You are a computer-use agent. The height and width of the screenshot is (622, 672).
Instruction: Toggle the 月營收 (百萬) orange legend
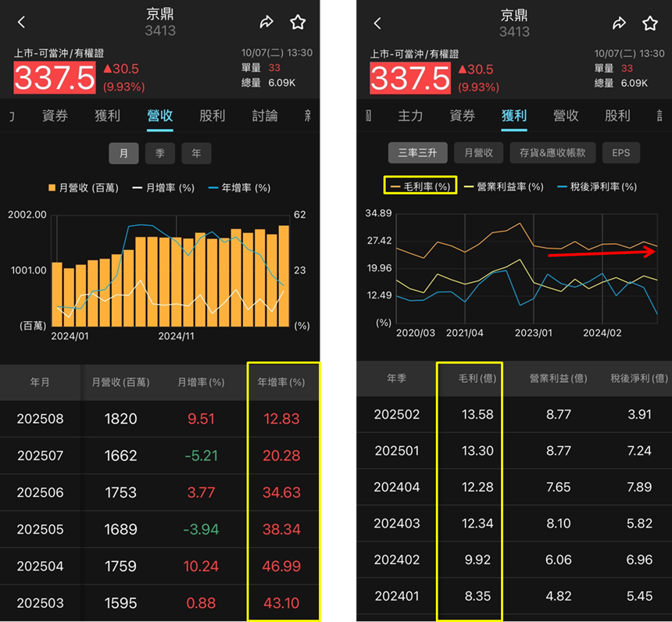pyautogui.click(x=84, y=188)
